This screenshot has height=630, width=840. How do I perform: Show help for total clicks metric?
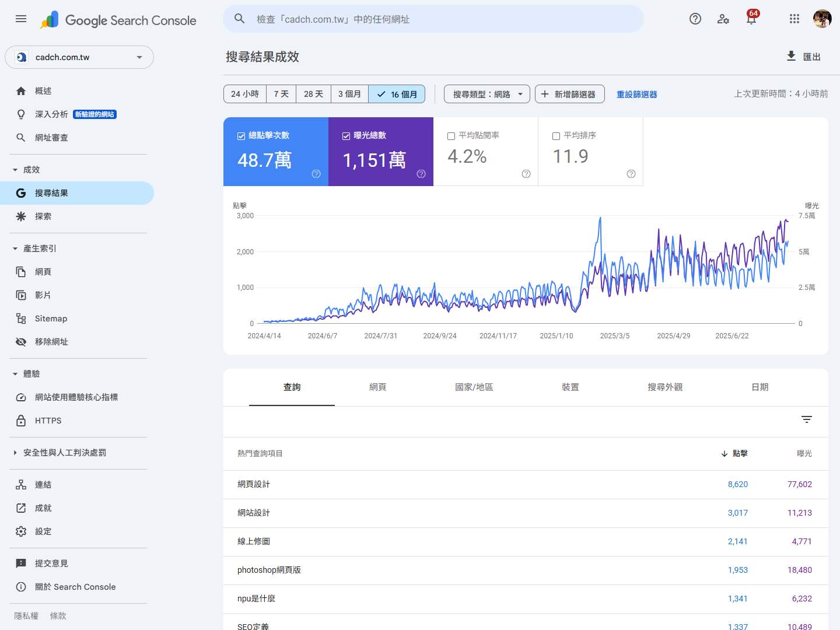(x=316, y=174)
